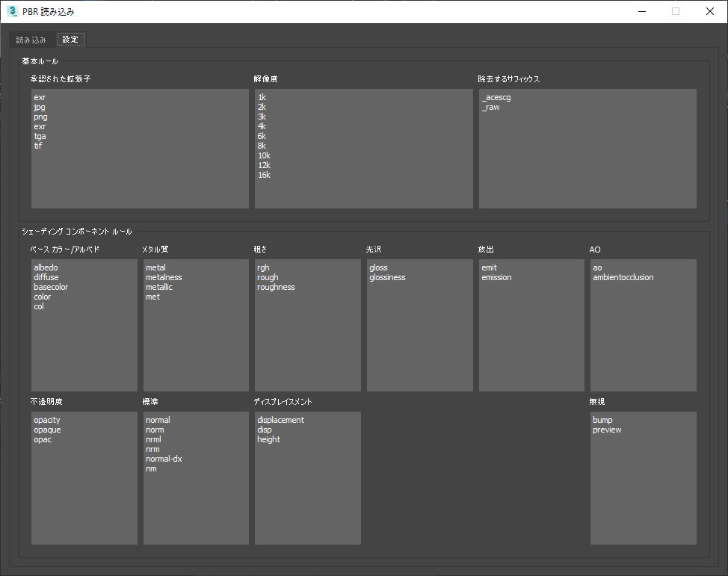Select 'png' in the extensions list

pyautogui.click(x=40, y=117)
